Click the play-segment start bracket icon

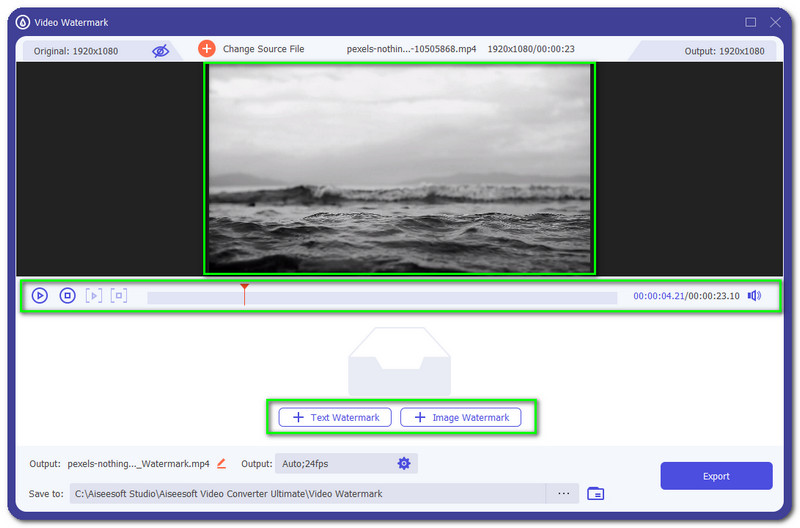click(x=94, y=296)
